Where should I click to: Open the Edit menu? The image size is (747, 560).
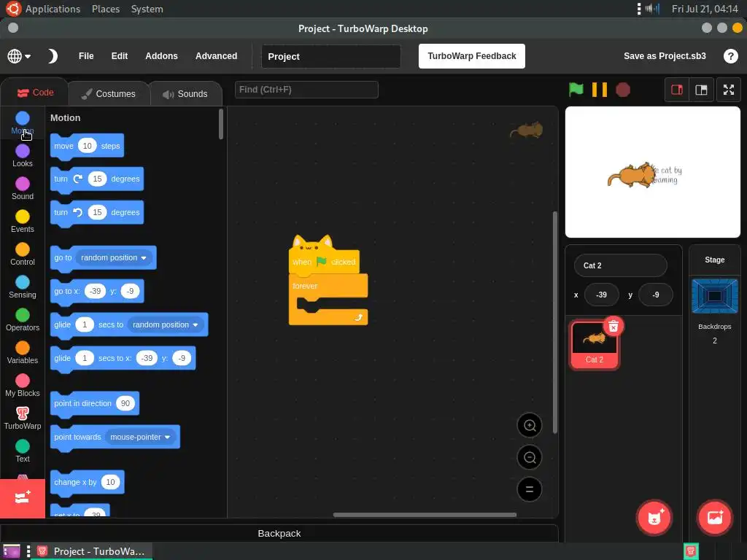pos(120,56)
